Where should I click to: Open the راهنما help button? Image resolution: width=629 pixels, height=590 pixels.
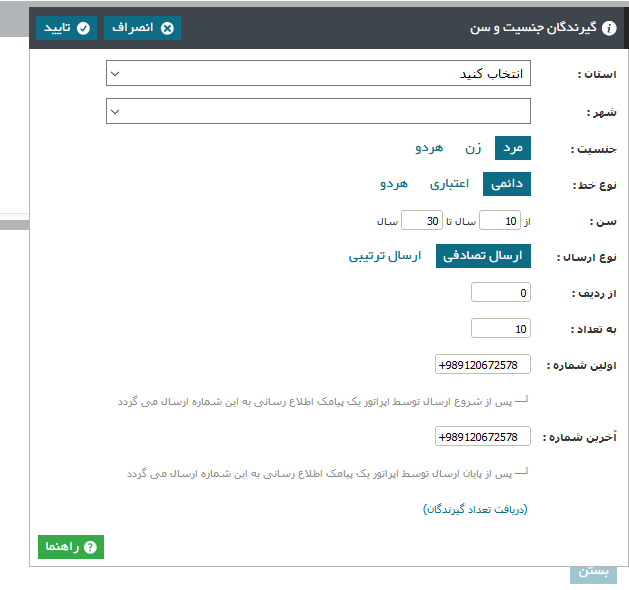(x=71, y=547)
